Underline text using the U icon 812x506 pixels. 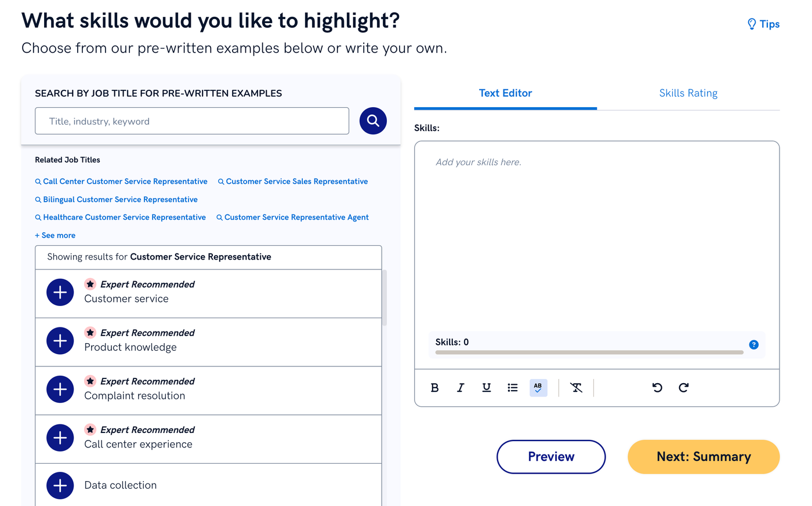click(x=487, y=388)
